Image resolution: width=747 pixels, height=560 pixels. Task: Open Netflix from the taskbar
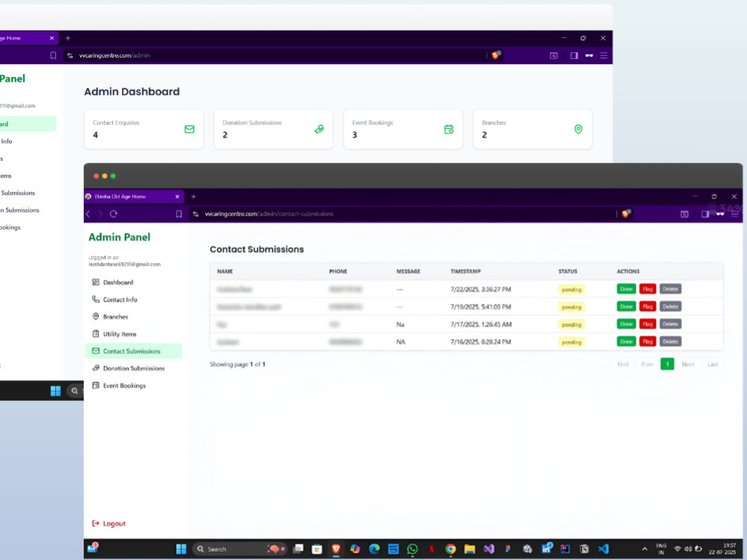coord(432,549)
